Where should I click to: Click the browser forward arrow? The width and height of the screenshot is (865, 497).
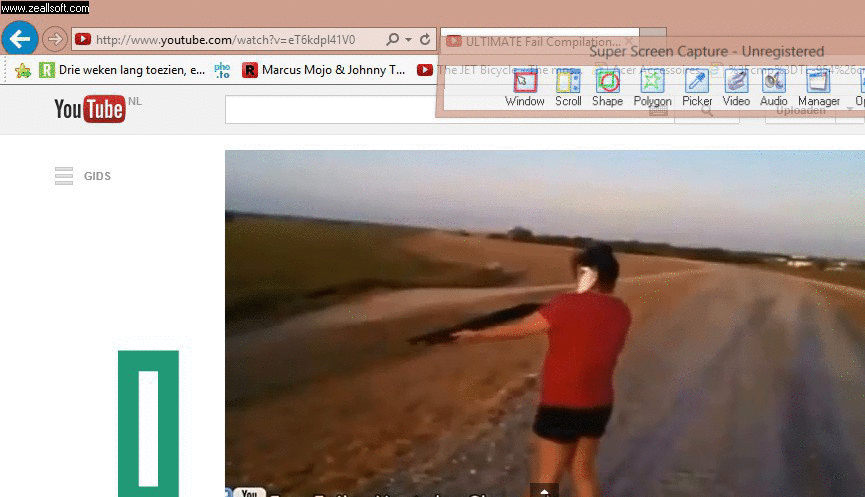coord(54,39)
